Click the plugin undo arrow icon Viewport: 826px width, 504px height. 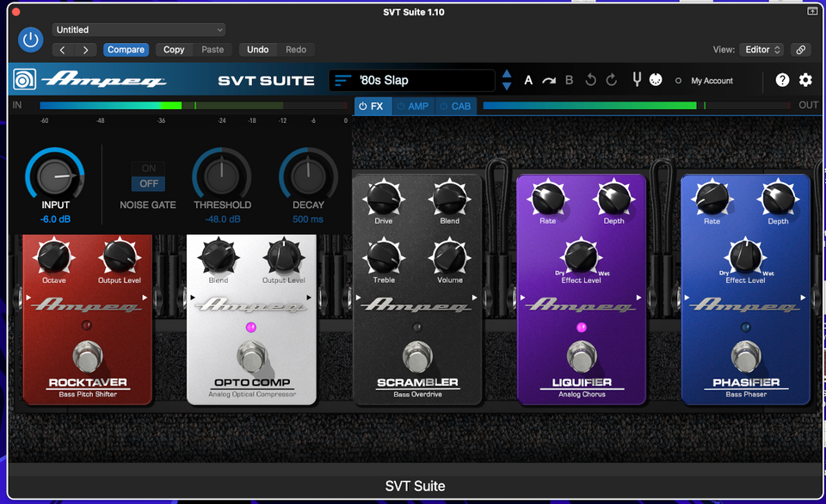pyautogui.click(x=591, y=80)
